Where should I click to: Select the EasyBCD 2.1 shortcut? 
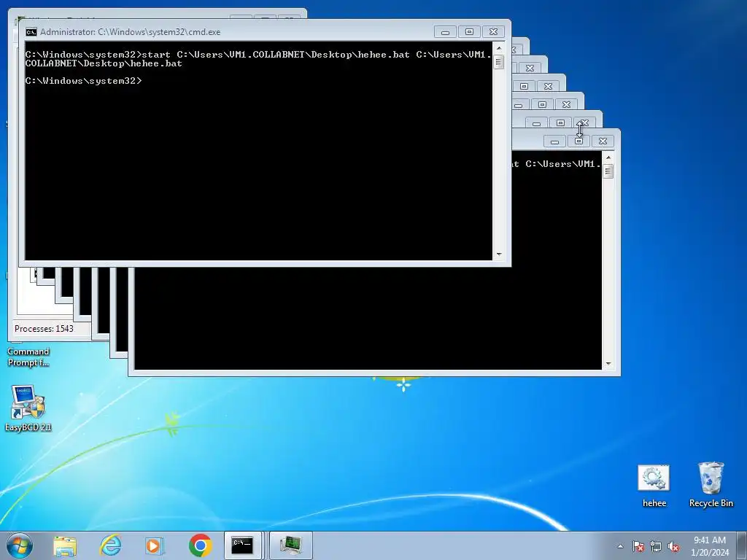click(28, 408)
